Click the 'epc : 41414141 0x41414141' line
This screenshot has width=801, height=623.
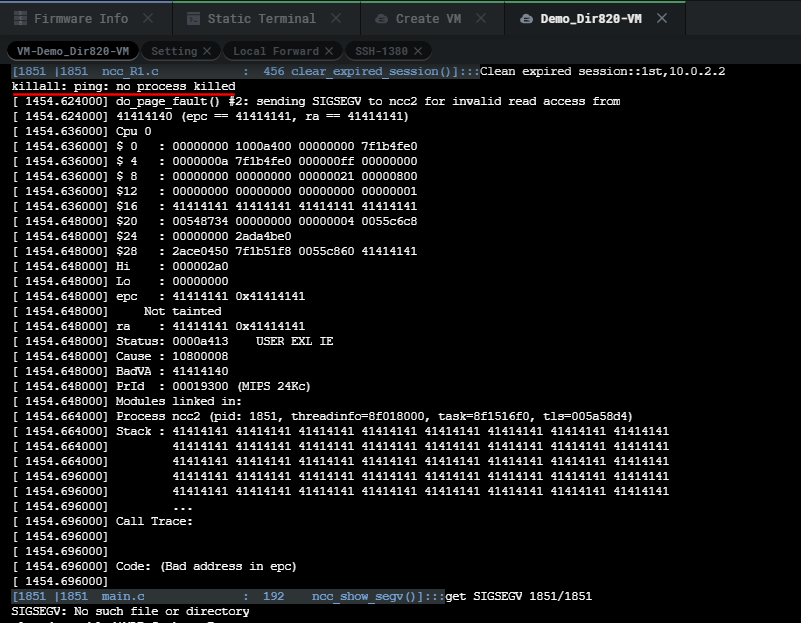pos(159,296)
